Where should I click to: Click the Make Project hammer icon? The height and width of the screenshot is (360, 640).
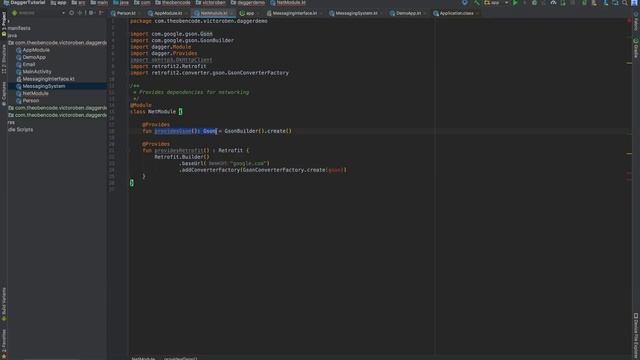476,3
